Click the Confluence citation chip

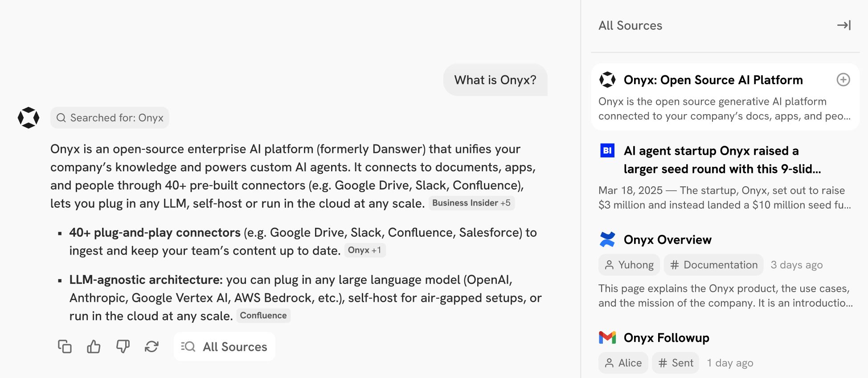coord(263,316)
